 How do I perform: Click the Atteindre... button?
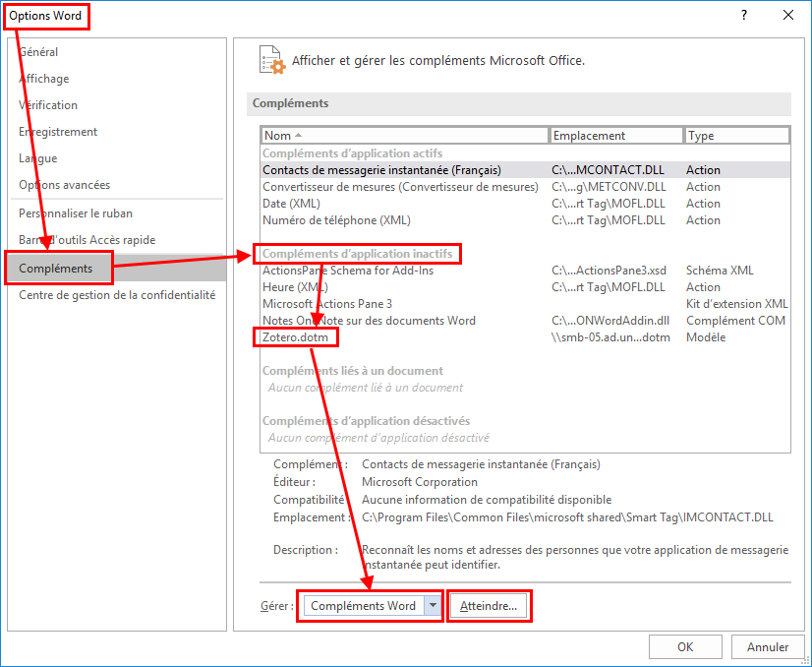tap(489, 606)
